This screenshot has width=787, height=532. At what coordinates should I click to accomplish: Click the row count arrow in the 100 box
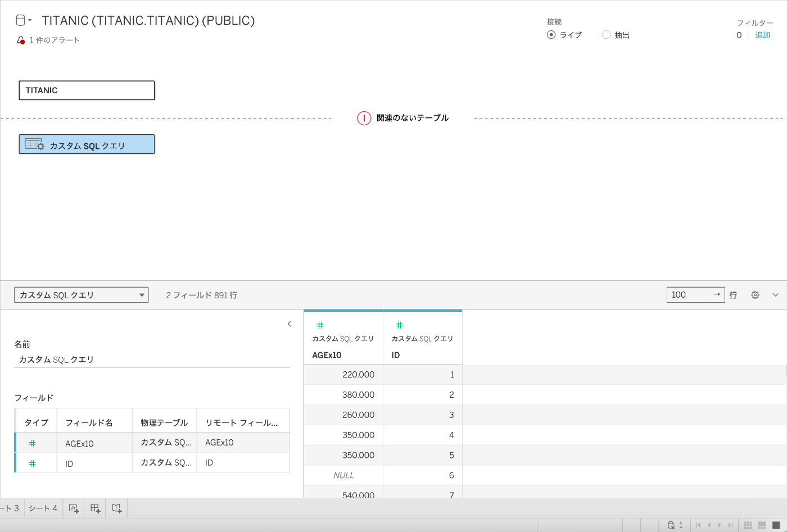(x=717, y=295)
